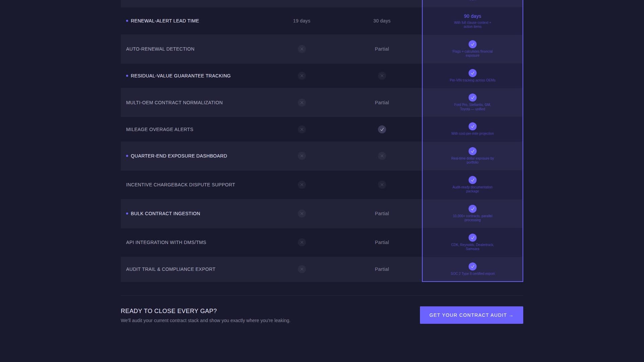Click 'Per-VIN tracking across OEMs' note

tap(472, 80)
